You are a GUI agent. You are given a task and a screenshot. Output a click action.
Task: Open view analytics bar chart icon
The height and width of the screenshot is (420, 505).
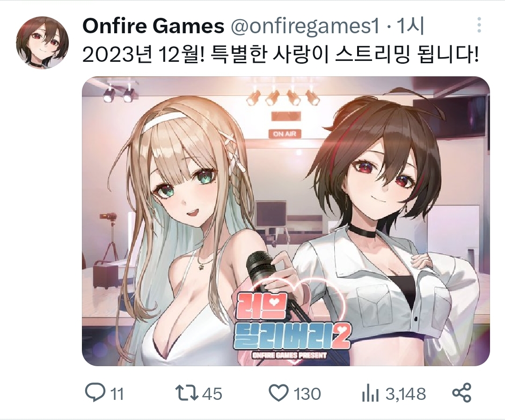point(370,393)
